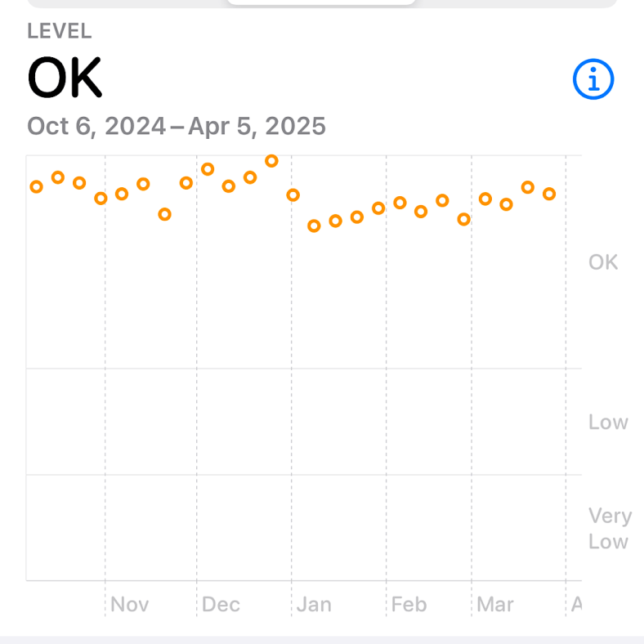Tap the Very Low axis label
Viewport: 644px width, 644px height.
click(610, 529)
